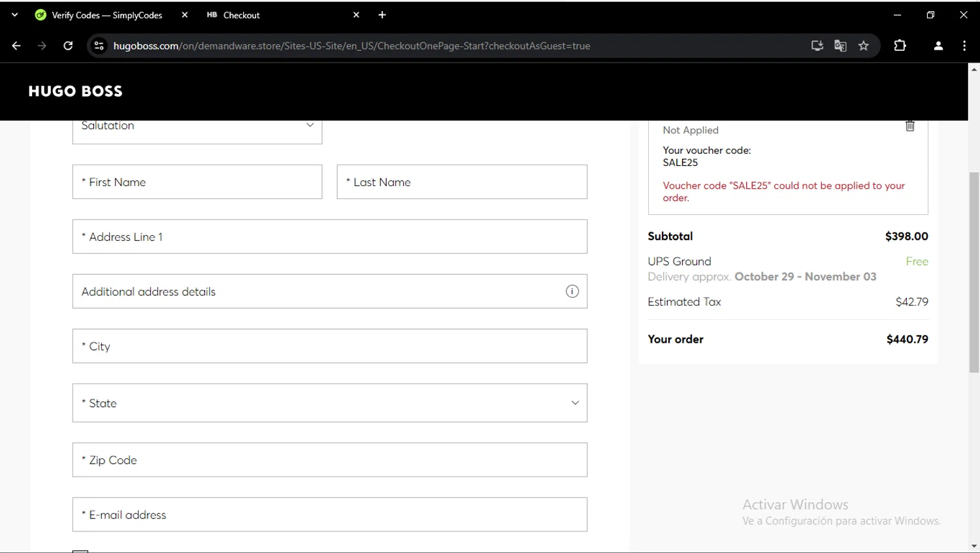
Task: Click the SALE25 voucher code text
Action: point(680,163)
